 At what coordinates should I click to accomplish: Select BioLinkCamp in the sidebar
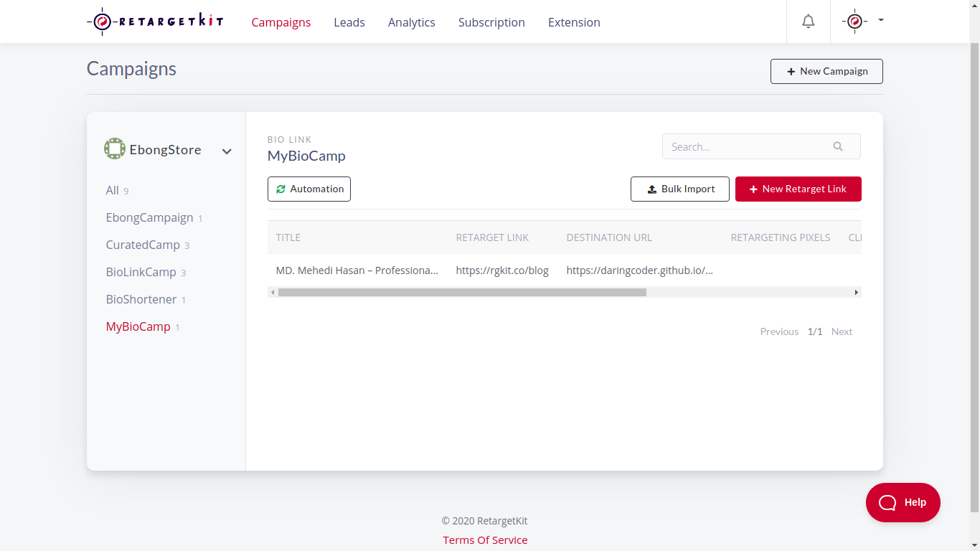146,272
